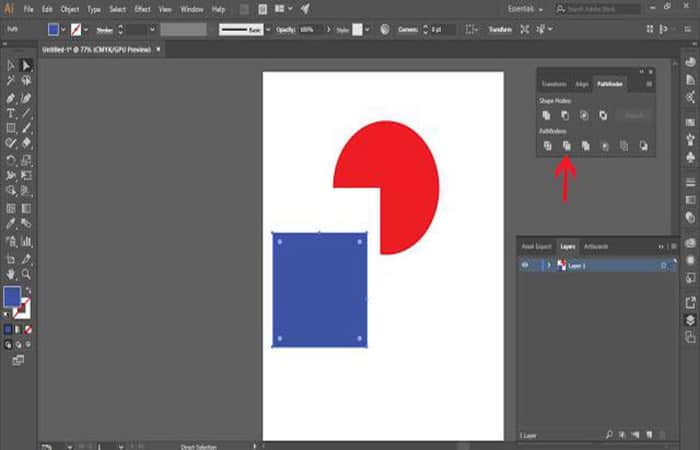Select the Magic Wand tool
Viewport: 700px width, 450px height.
point(11,81)
